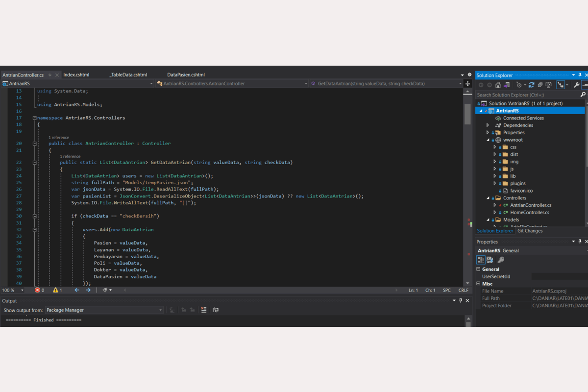Click the error count indicator icon
The image size is (588, 392).
coord(38,290)
